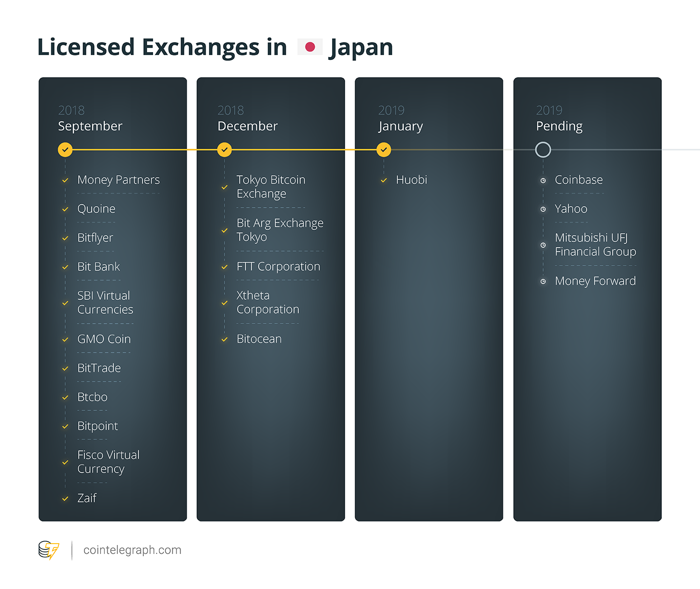700x589 pixels.
Task: Expand the Tokyo Bitcoin Exchange entry
Action: [271, 187]
